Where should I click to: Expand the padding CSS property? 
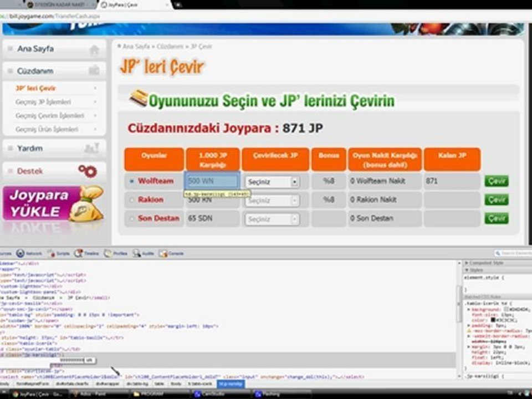pyautogui.click(x=469, y=325)
